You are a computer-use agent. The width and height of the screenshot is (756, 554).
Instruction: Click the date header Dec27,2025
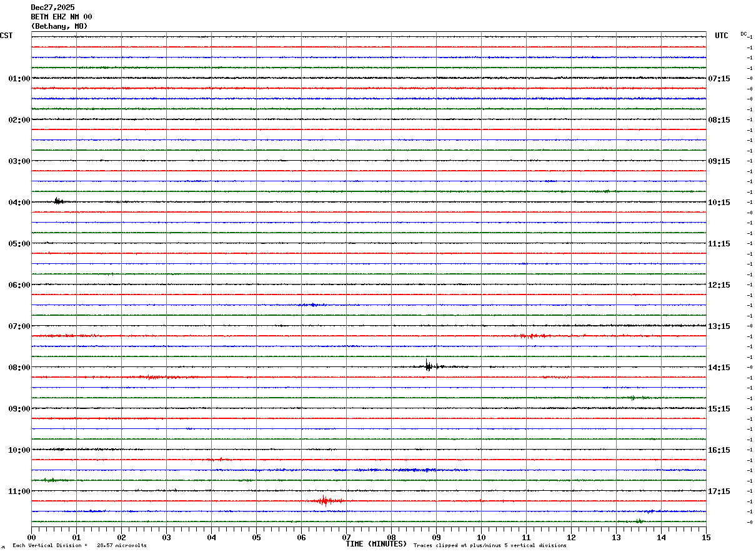(x=52, y=8)
